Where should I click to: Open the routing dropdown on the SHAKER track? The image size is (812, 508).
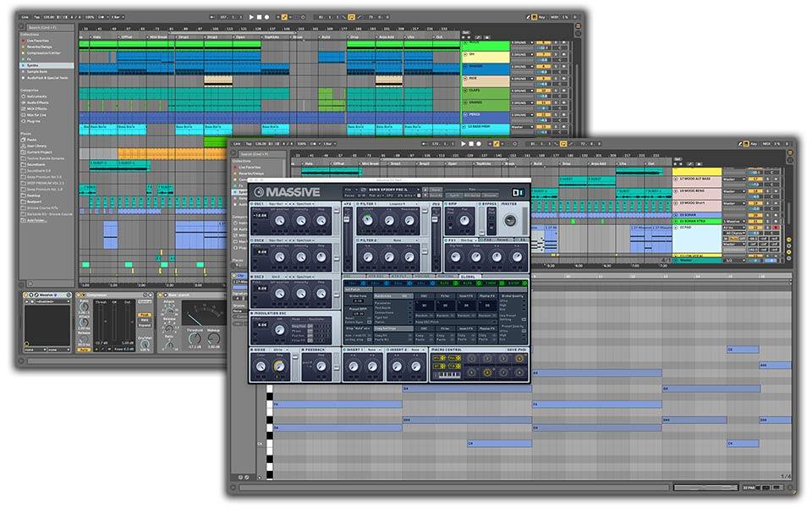(x=522, y=66)
